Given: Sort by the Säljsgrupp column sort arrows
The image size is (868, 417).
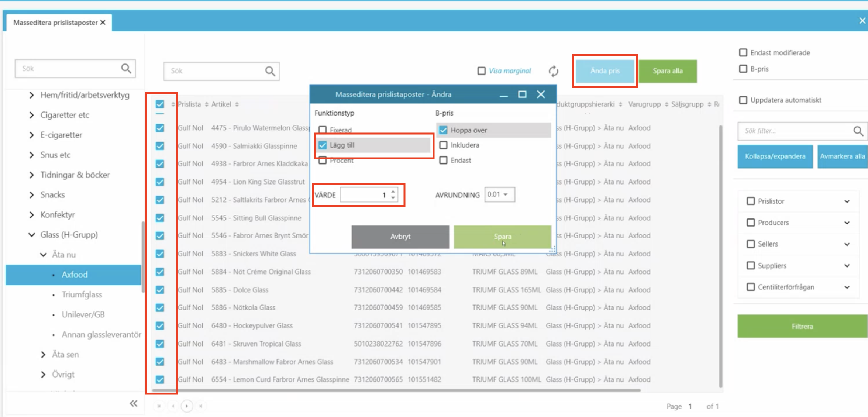Looking at the screenshot, I should point(709,104).
